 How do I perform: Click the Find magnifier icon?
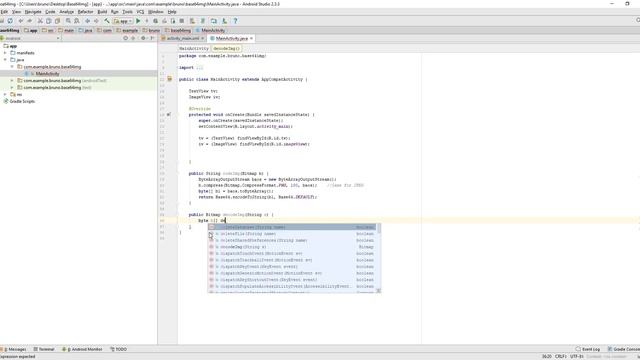[68, 21]
